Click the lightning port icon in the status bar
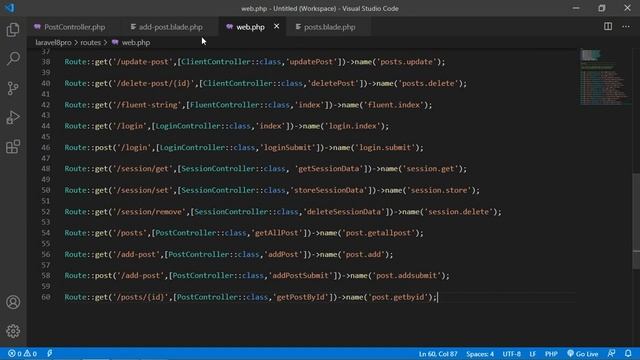 [50, 354]
